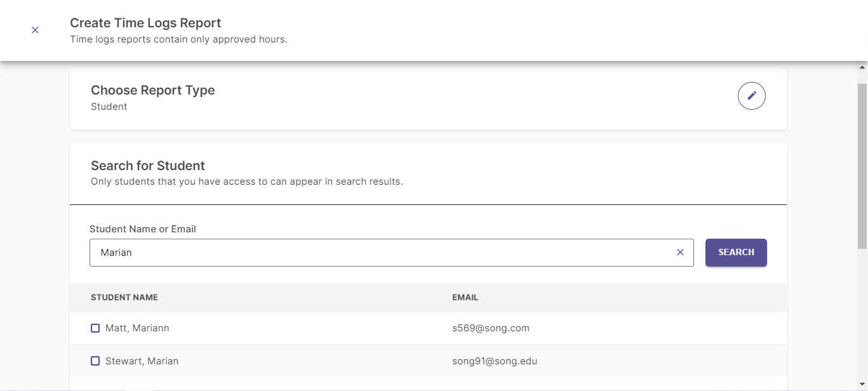The image size is (868, 391).
Task: Click the Student Name or Email label
Action: coord(142,229)
